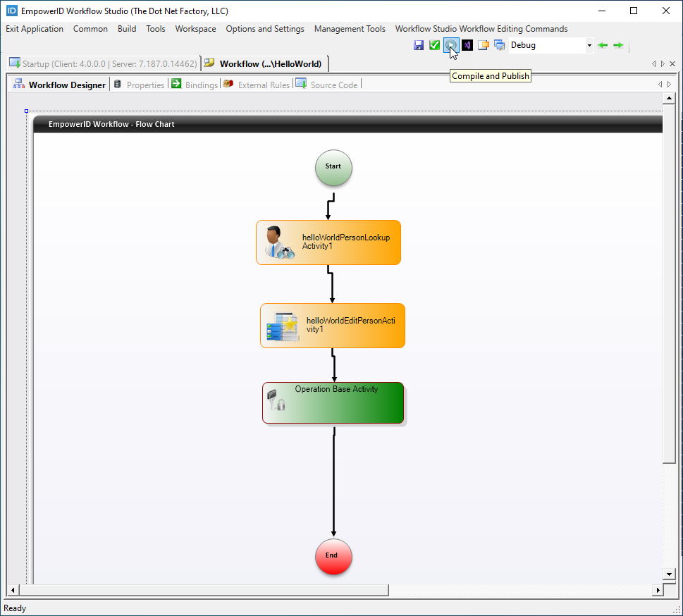Click the cascade windows toolbar icon

coord(500,44)
